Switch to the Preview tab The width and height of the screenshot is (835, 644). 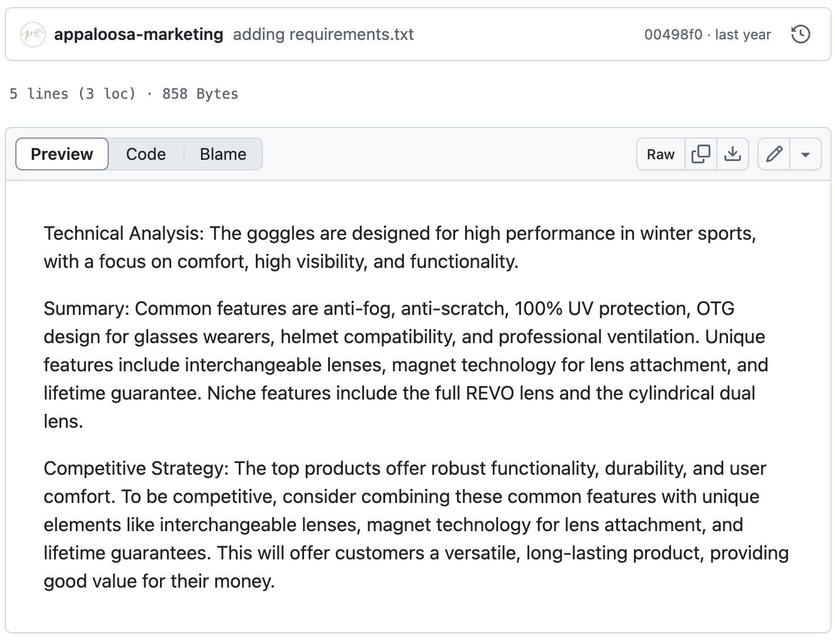(x=62, y=154)
